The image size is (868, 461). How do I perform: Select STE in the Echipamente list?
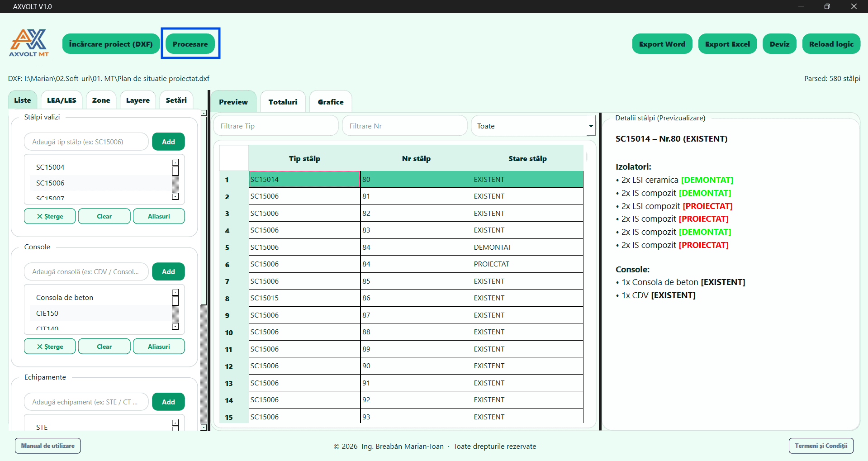(x=100, y=427)
